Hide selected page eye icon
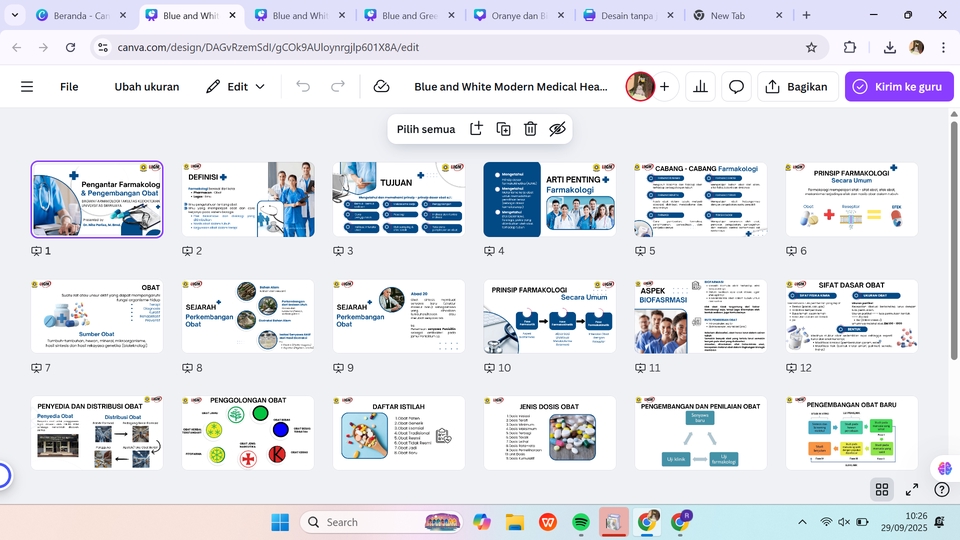This screenshot has width=960, height=540. (x=557, y=129)
